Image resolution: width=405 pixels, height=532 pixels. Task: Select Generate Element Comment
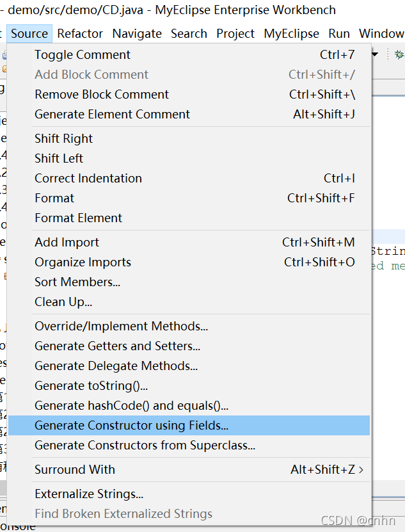[x=112, y=114]
